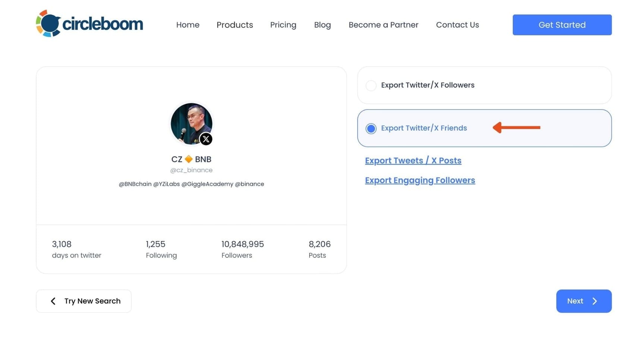644x340 pixels.
Task: Select Export Twitter/X Friends radio button
Action: [x=371, y=128]
